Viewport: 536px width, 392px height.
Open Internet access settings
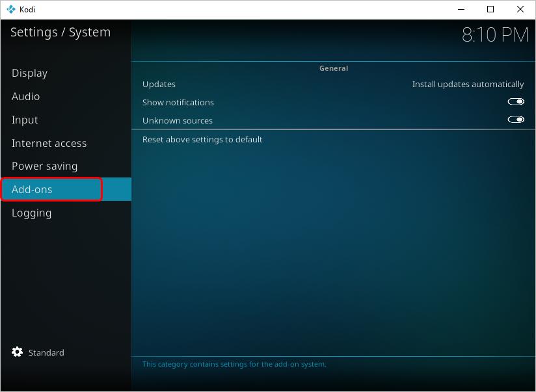(48, 143)
